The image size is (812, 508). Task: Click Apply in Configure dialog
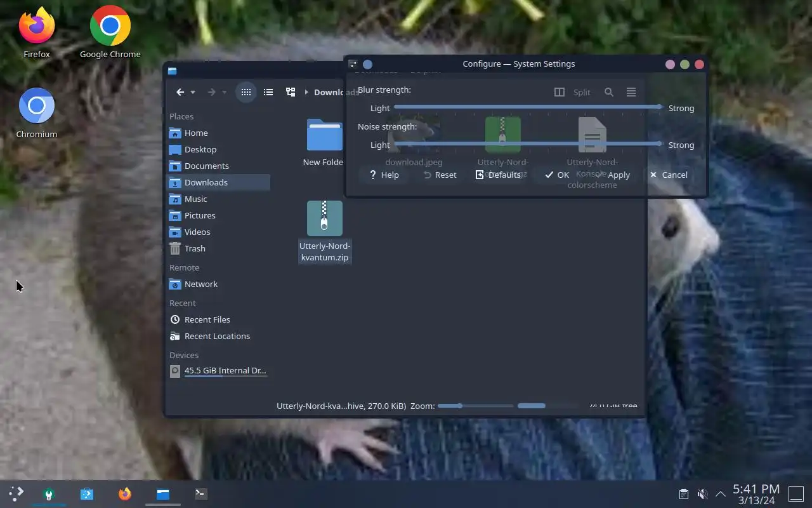[x=612, y=175]
